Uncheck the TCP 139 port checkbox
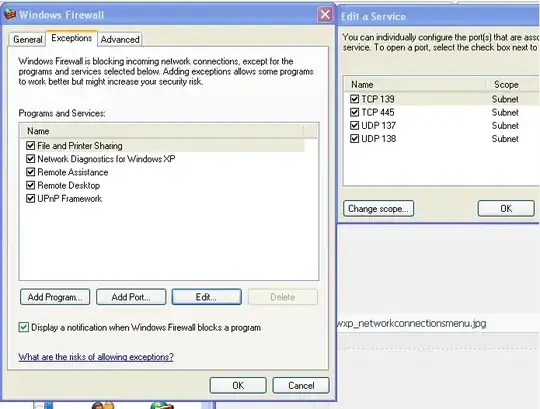This screenshot has height=409, width=540. (354, 99)
